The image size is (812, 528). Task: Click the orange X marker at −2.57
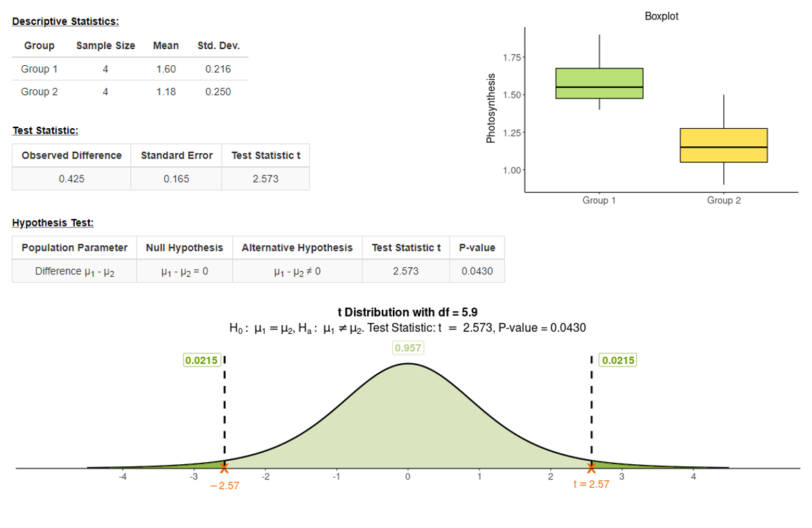[x=224, y=468]
